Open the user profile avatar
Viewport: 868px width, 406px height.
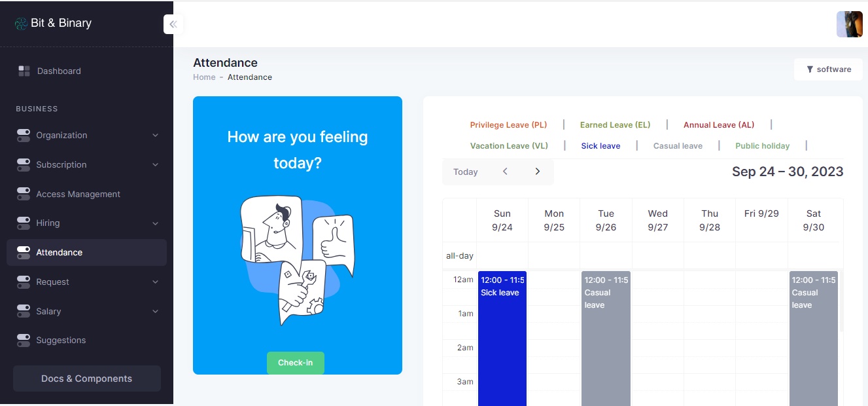849,24
